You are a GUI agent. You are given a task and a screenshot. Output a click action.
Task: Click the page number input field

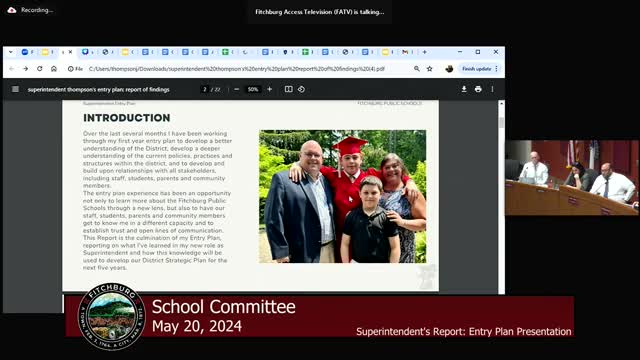click(205, 89)
